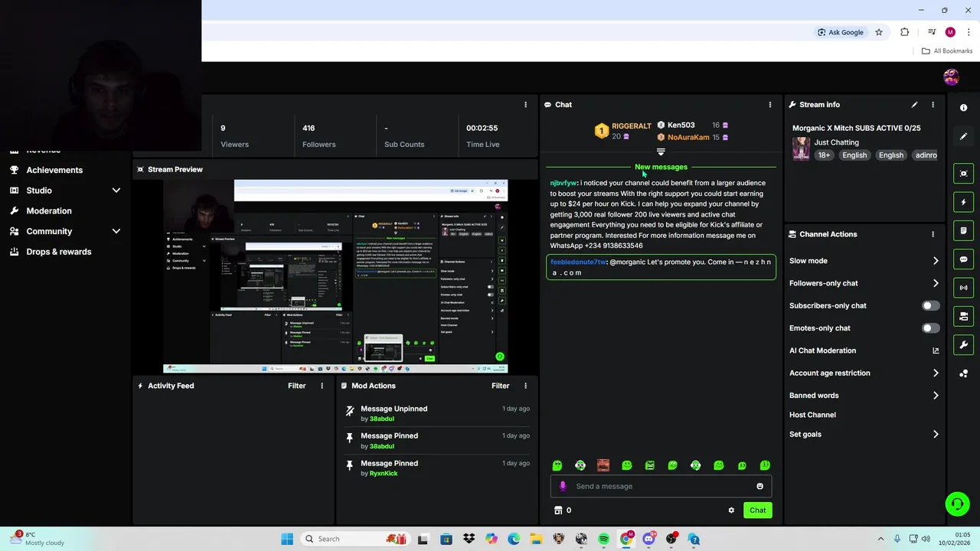The image size is (980, 551).
Task: Click the wrench icon in right toolbar
Action: click(964, 345)
